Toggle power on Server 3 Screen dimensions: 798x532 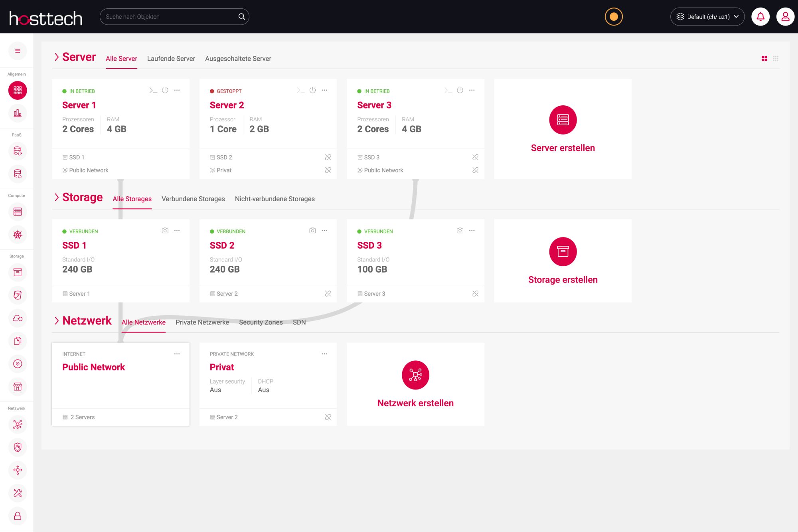coord(460,91)
